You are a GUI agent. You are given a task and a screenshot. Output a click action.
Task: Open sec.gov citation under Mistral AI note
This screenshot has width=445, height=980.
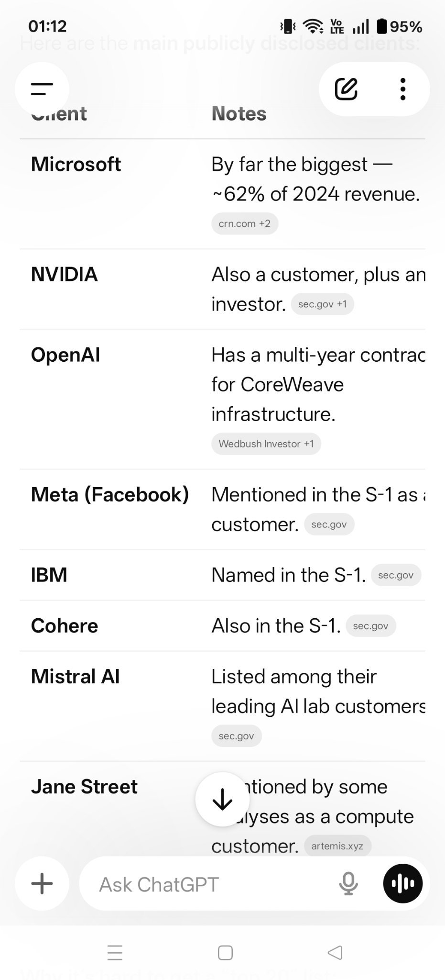tap(237, 736)
